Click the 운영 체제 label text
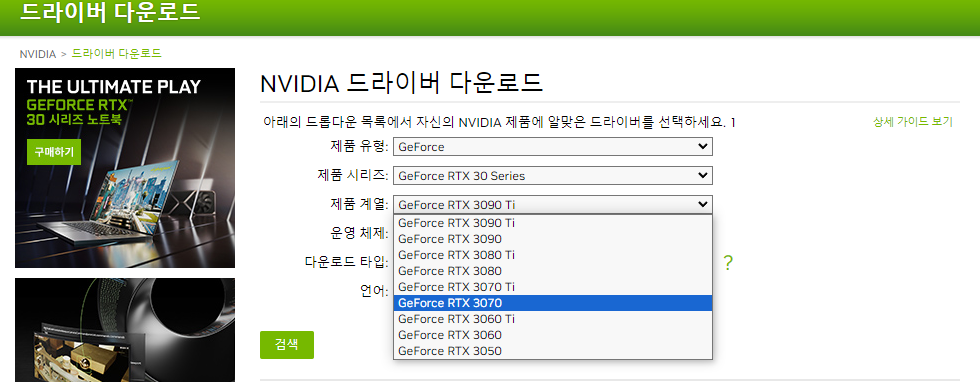 point(359,234)
